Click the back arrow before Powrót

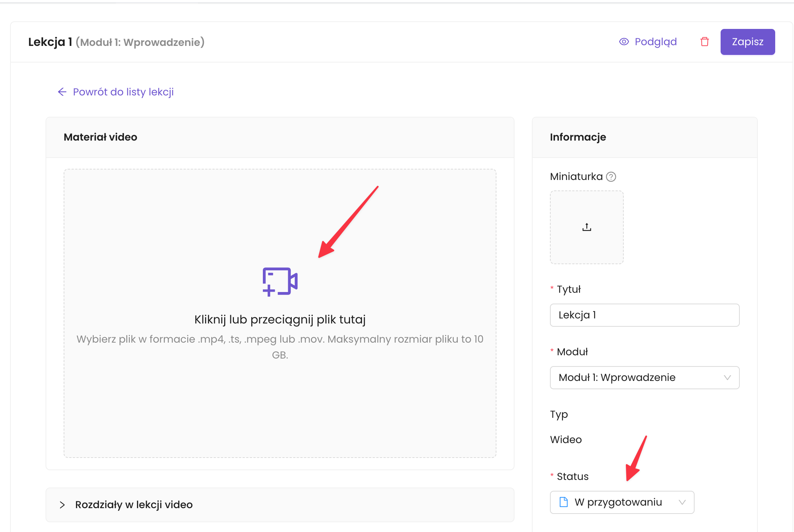62,92
